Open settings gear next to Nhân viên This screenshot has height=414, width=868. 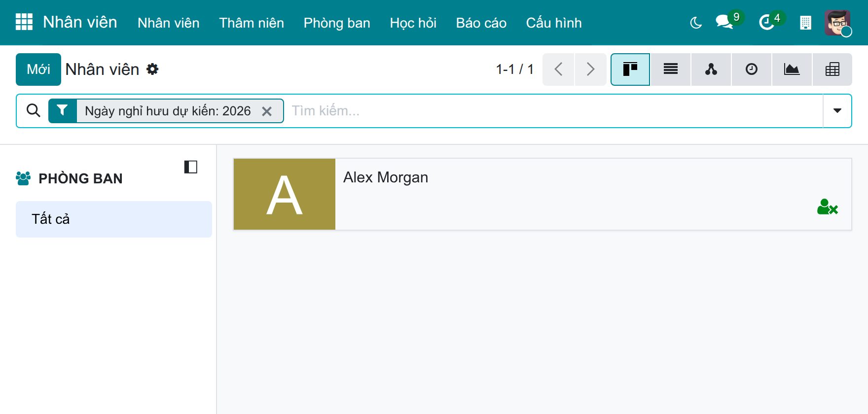[x=152, y=69]
